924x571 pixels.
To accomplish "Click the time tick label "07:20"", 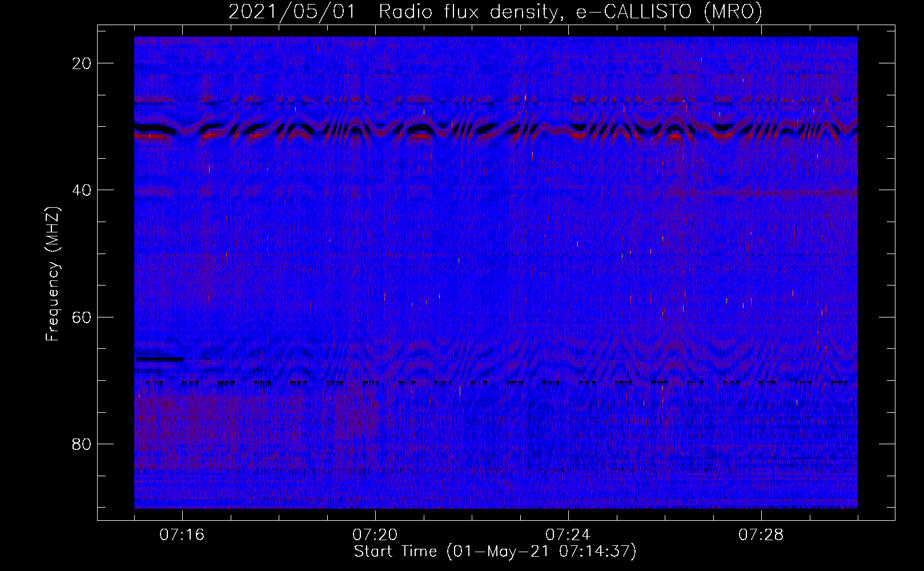I will (375, 535).
